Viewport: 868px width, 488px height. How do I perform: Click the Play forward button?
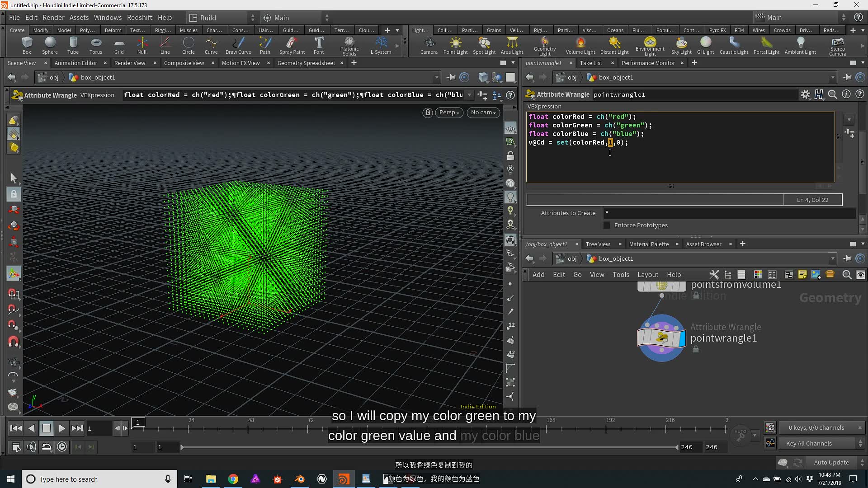[62, 428]
